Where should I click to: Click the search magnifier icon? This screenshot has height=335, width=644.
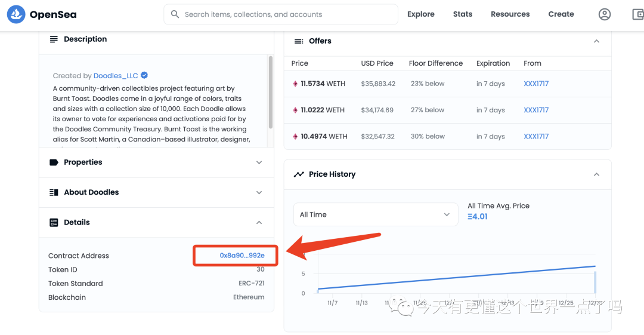point(175,14)
